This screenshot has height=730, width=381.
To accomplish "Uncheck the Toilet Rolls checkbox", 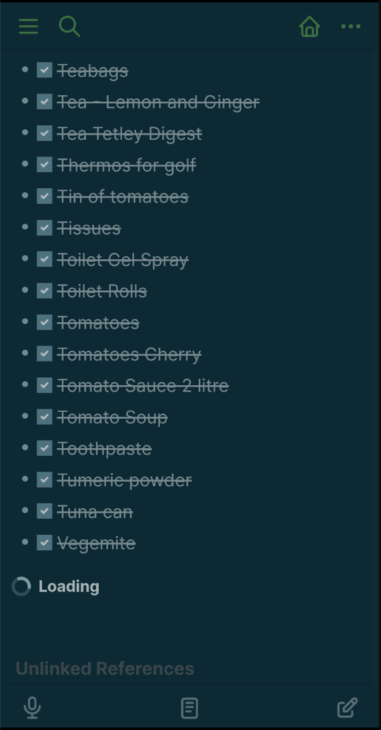I will click(x=45, y=291).
